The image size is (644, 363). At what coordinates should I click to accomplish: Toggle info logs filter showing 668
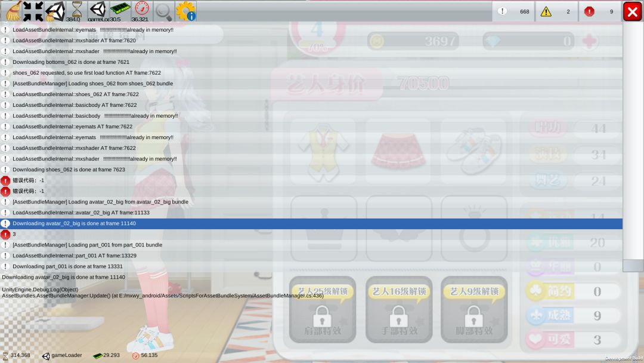(513, 11)
